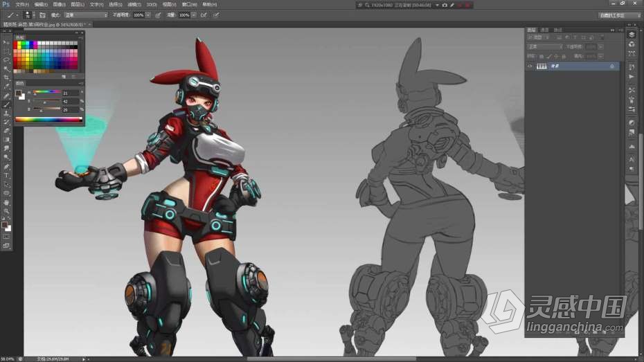644x362 pixels.
Task: Open the opacity 100% slider dropdown
Action: tap(148, 15)
